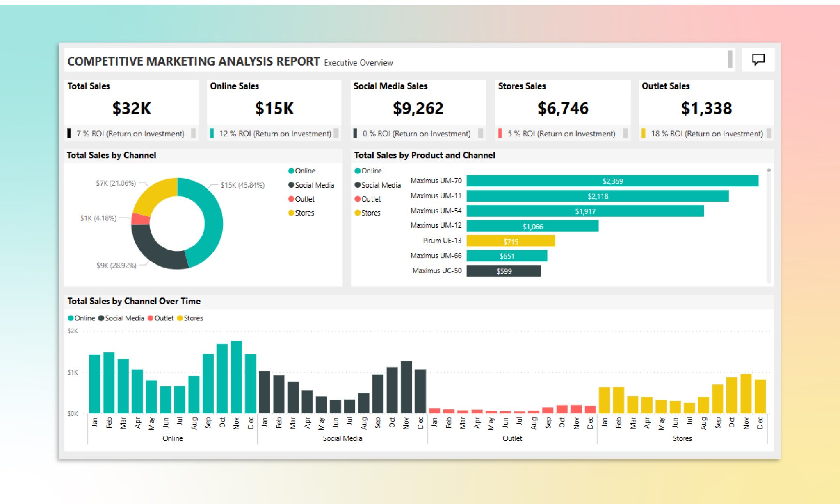Click the Maximus UM-70 bar worth $2,359
The width and height of the screenshot is (840, 504).
(x=613, y=181)
